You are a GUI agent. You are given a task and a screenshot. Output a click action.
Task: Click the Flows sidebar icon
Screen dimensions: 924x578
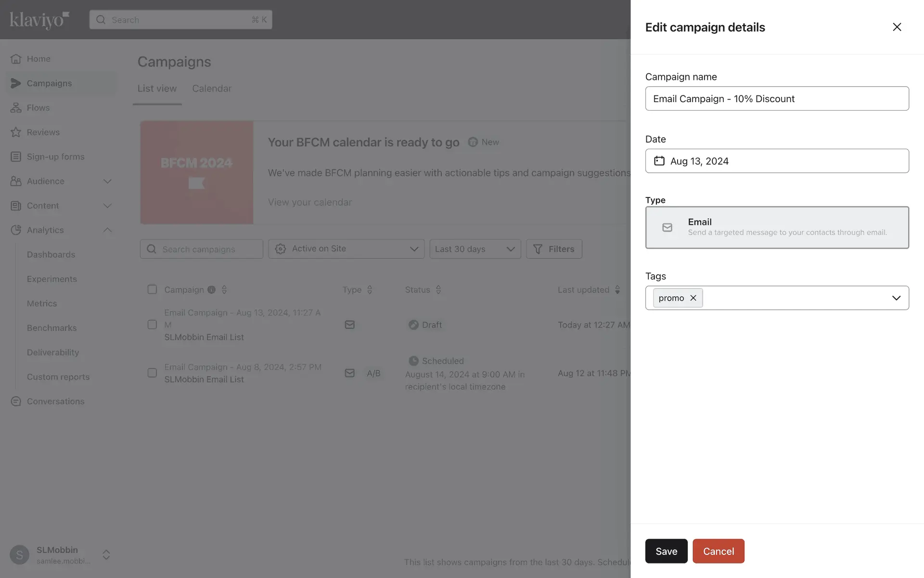[16, 108]
